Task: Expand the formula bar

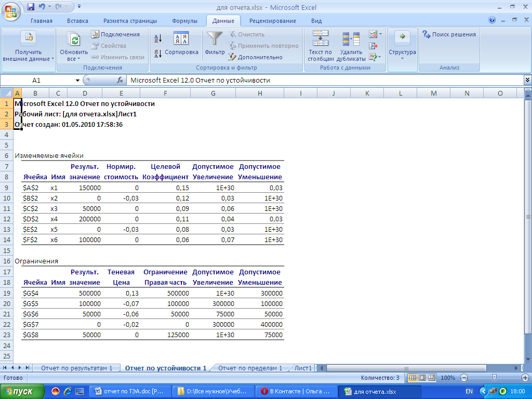Action: pos(527,80)
